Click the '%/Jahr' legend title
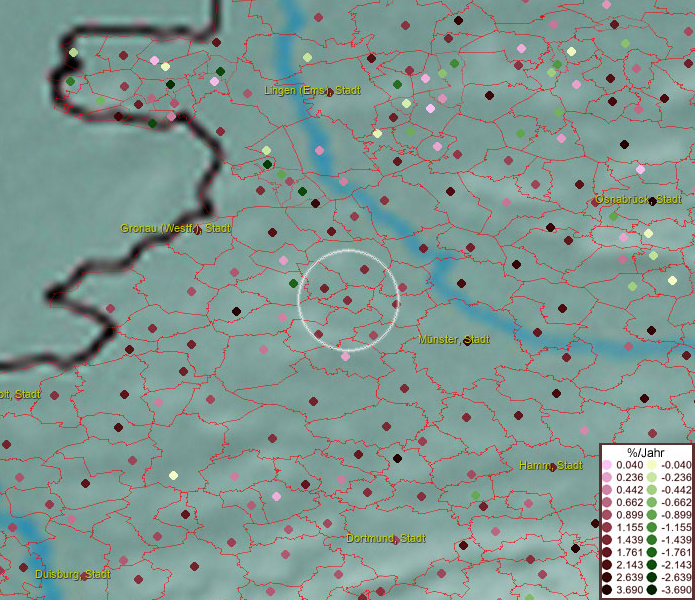Image resolution: width=695 pixels, height=600 pixels. pos(645,452)
